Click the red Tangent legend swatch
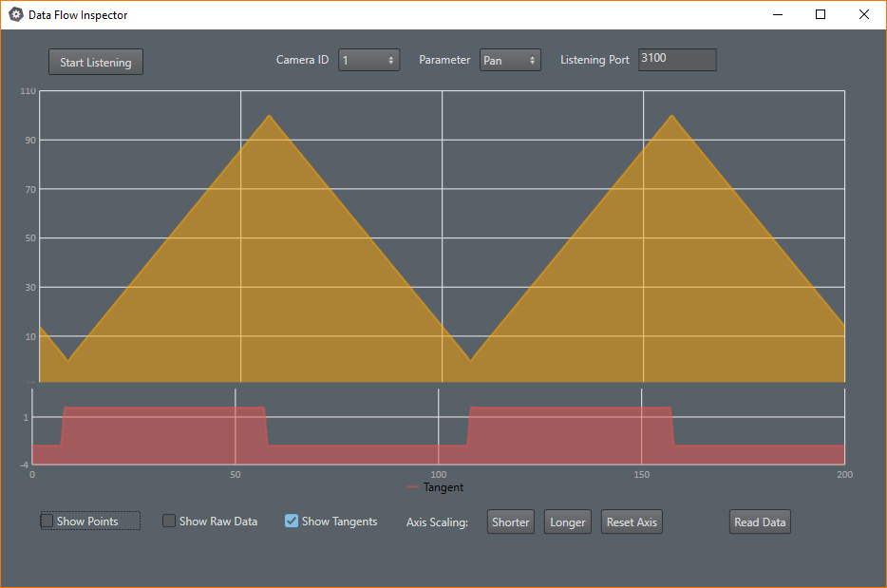887x588 pixels. (x=412, y=487)
